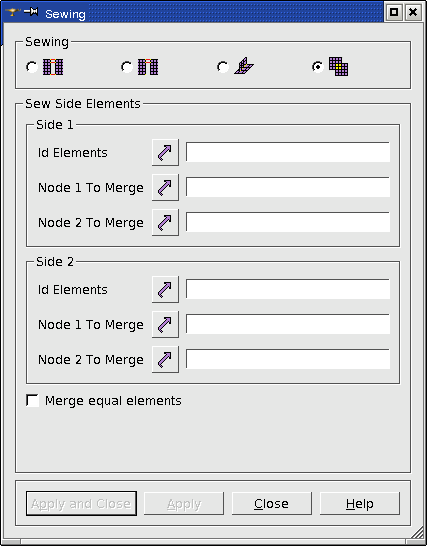Select the sew conform free borders radio option
This screenshot has width=427, height=546.
click(127, 67)
